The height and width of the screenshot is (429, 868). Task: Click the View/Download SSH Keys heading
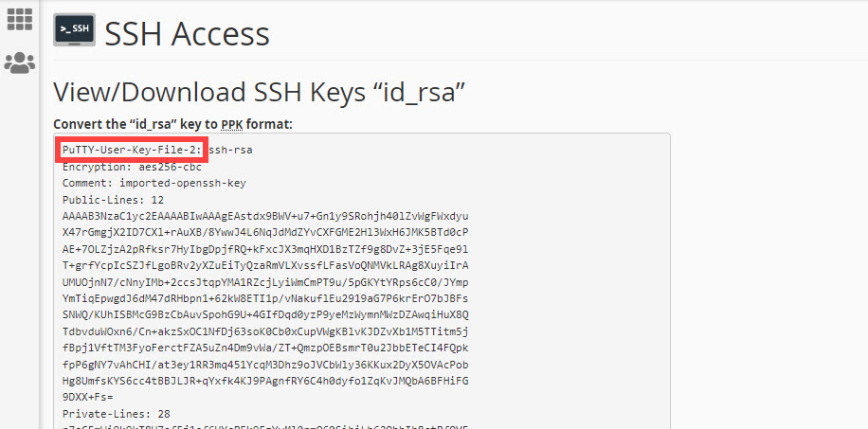click(261, 92)
